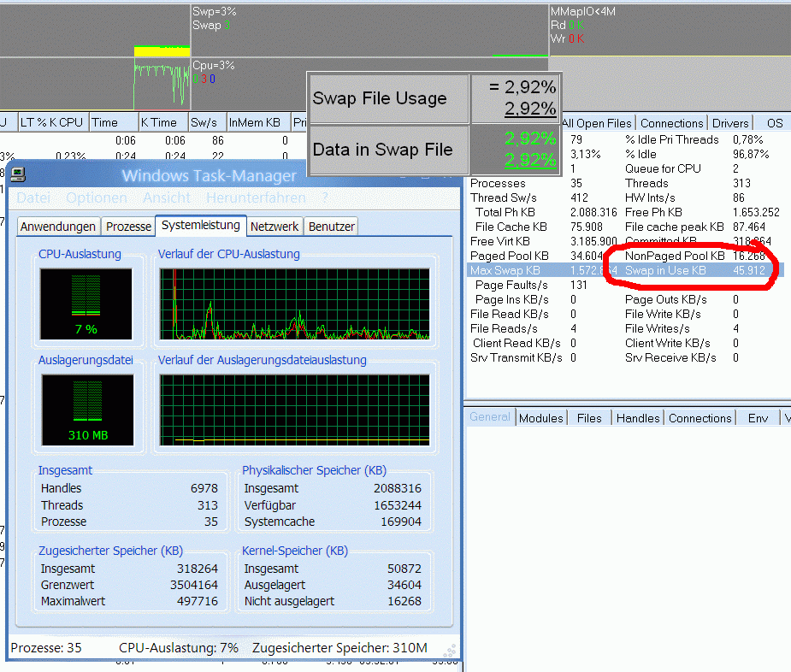Select the Swap in Use KB value 45.912

(x=749, y=270)
